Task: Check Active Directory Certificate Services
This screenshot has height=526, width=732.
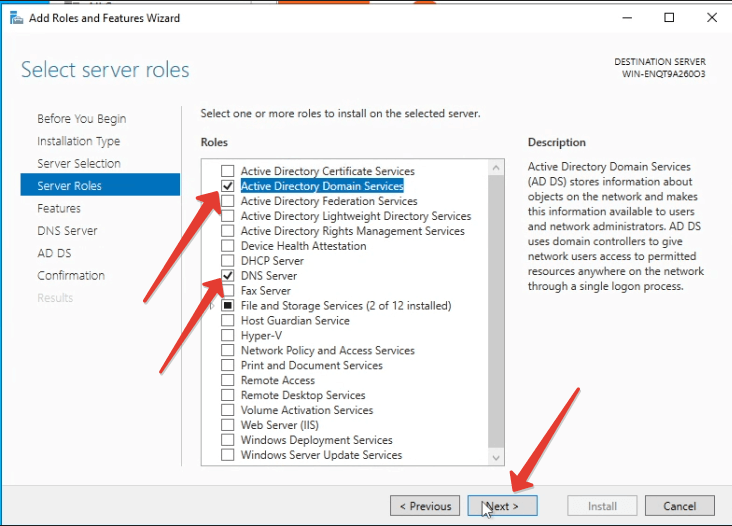Action: 227,171
